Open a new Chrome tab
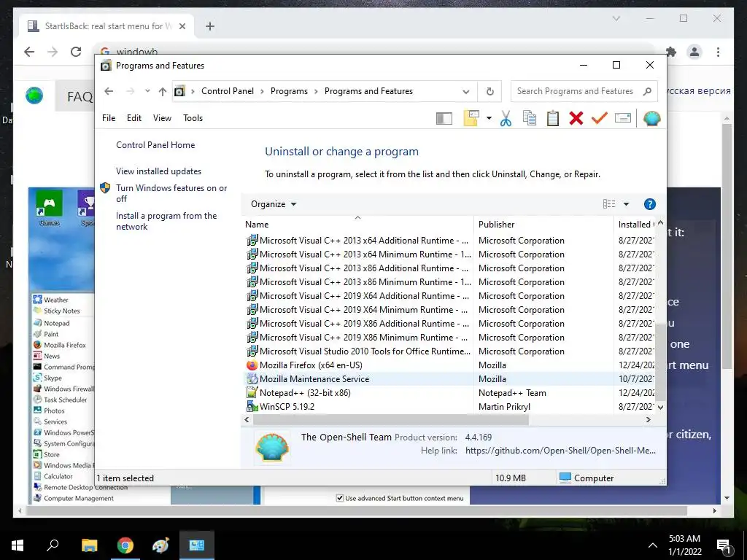Viewport: 747px width, 560px height. tap(209, 26)
